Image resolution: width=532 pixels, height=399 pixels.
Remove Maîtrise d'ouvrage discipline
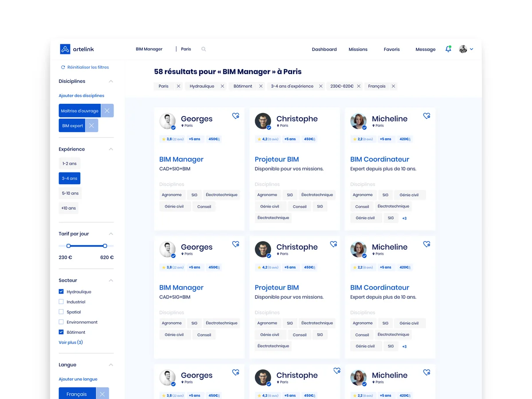click(x=107, y=111)
